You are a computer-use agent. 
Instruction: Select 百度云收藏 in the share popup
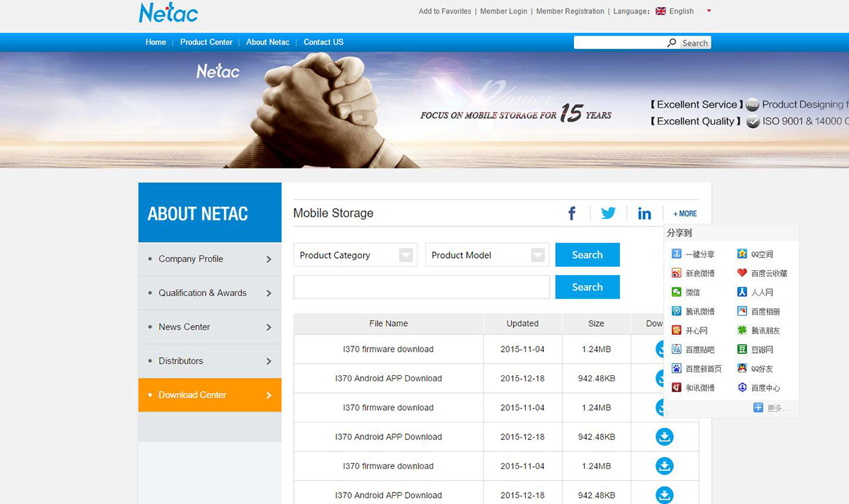tap(762, 273)
